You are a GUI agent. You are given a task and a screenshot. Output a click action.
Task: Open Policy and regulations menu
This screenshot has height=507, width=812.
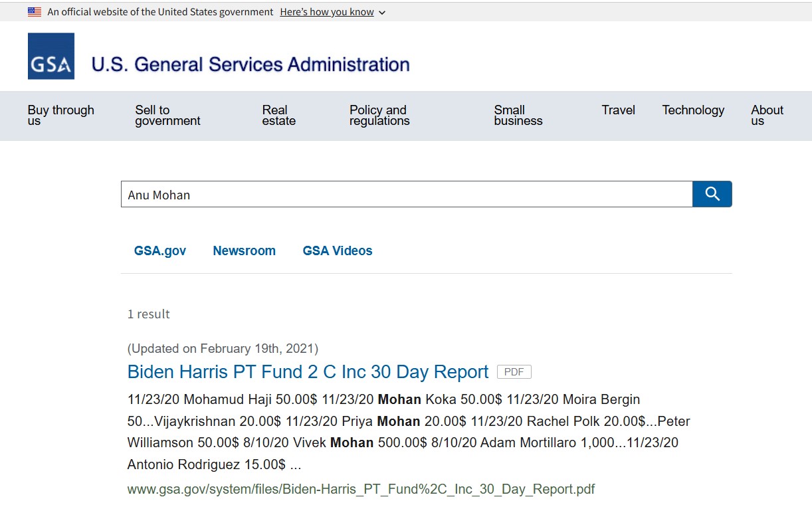click(x=379, y=116)
